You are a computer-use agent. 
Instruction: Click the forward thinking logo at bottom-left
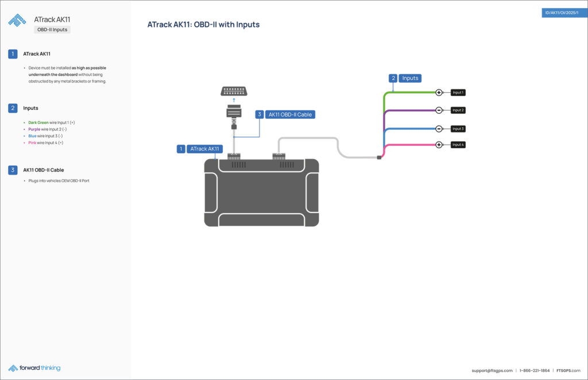(x=34, y=368)
